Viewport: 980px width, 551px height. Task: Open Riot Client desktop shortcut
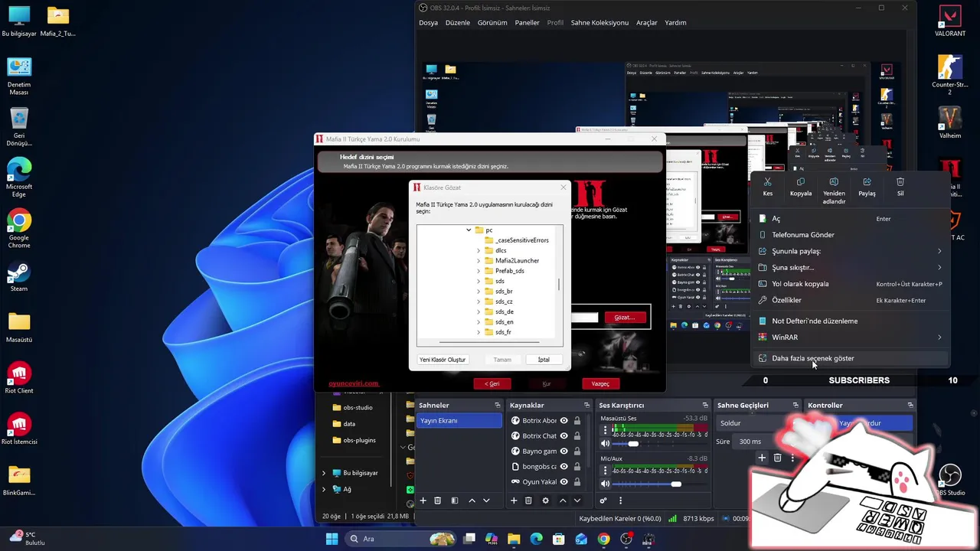[19, 378]
